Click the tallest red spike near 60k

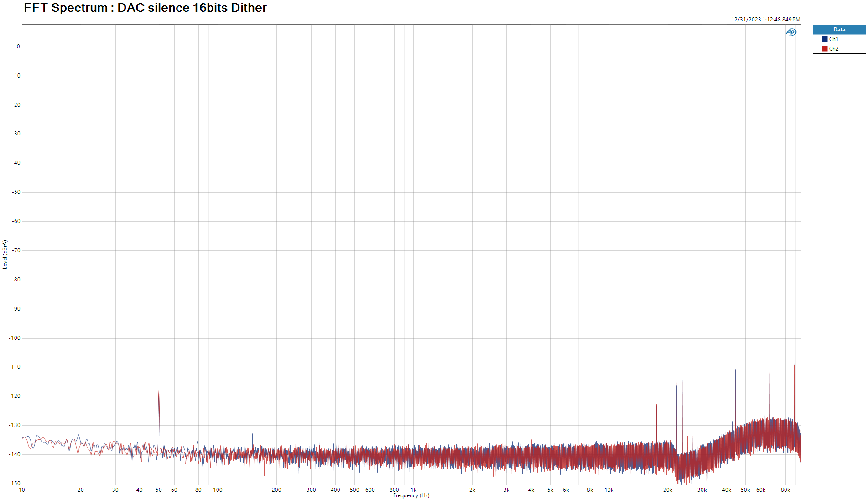(x=770, y=364)
